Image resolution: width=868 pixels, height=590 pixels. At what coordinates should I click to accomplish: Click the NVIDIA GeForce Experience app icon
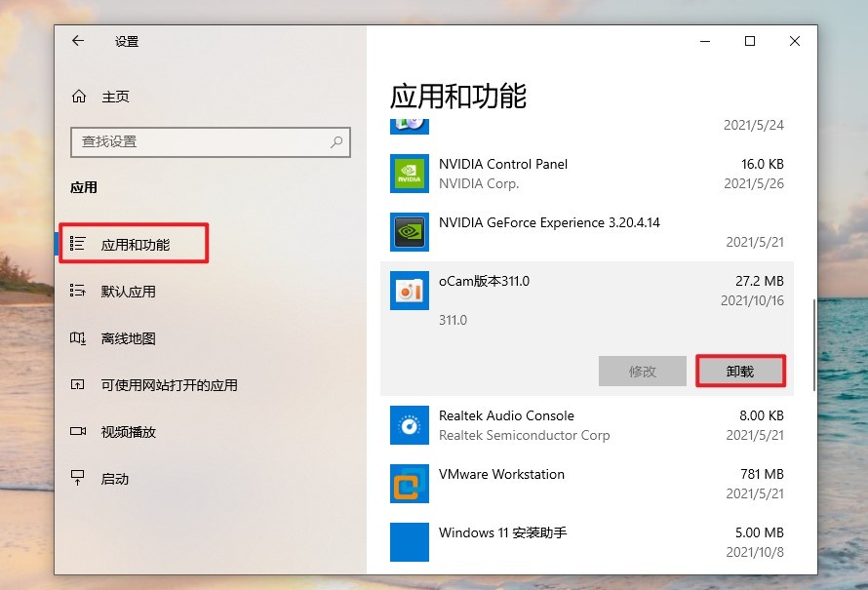[x=409, y=232]
